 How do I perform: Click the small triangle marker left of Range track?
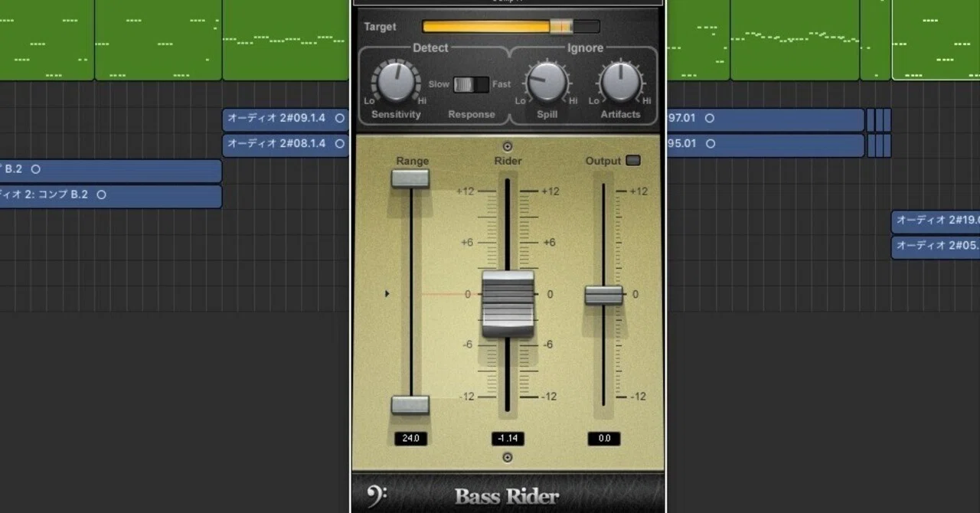coord(387,293)
